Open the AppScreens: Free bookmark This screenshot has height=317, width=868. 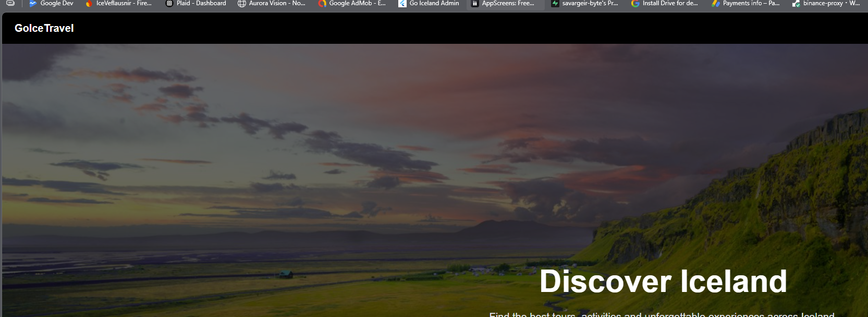coord(508,4)
